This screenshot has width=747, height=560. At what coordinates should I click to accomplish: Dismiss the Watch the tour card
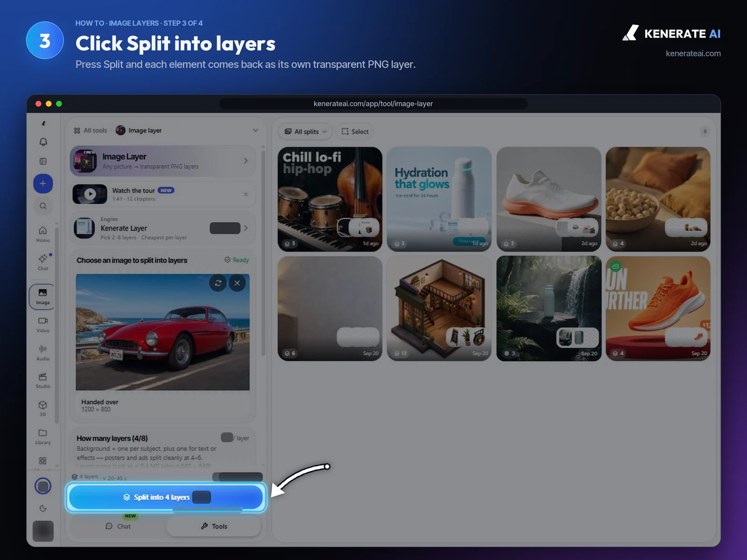(x=246, y=194)
